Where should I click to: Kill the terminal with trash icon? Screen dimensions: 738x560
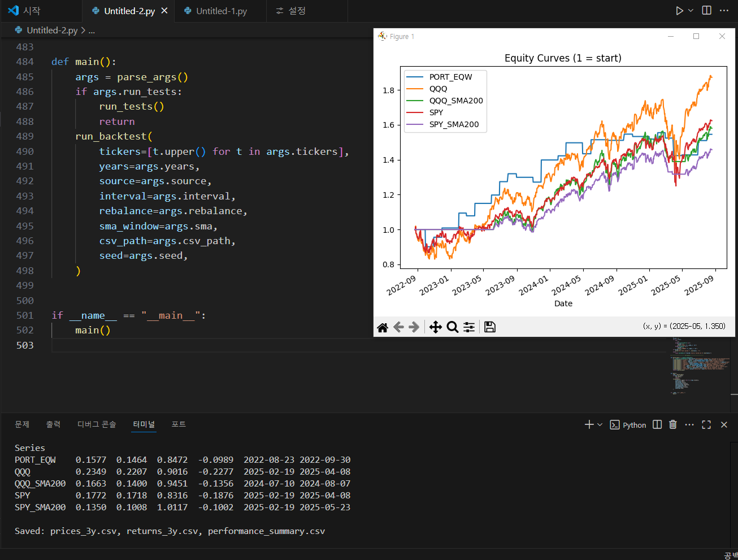672,424
